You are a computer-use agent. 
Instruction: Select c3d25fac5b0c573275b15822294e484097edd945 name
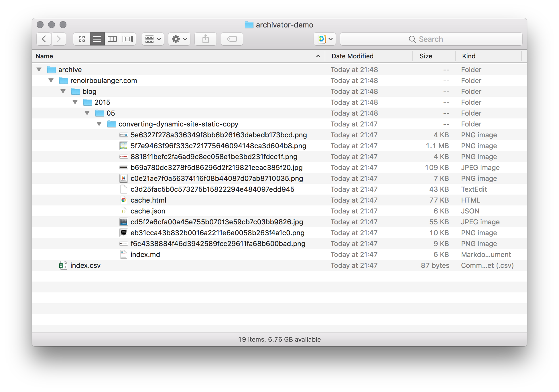(x=212, y=189)
